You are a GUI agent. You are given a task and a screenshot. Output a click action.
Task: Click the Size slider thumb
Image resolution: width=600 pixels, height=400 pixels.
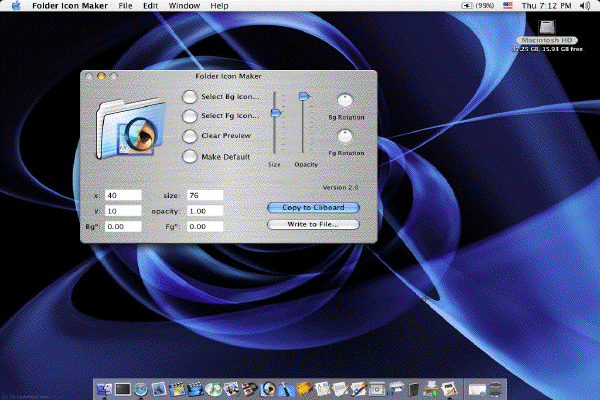coord(276,113)
